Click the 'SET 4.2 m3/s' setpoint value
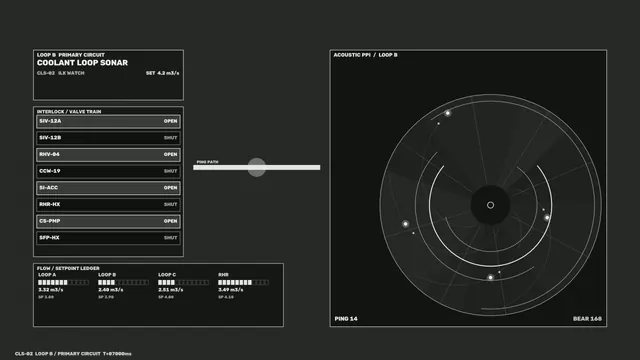The width and height of the screenshot is (640, 360). click(x=162, y=73)
